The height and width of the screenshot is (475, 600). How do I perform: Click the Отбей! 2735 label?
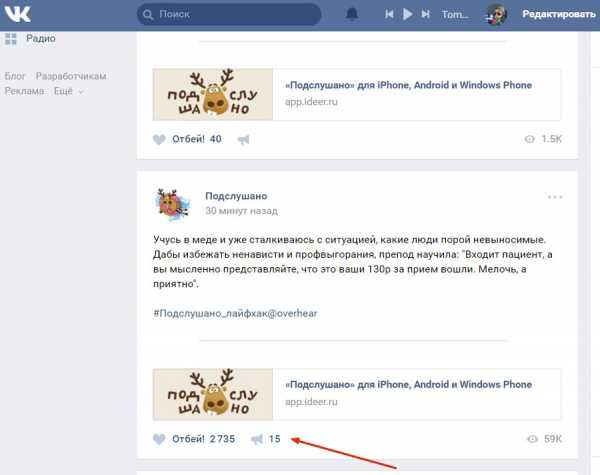click(203, 439)
